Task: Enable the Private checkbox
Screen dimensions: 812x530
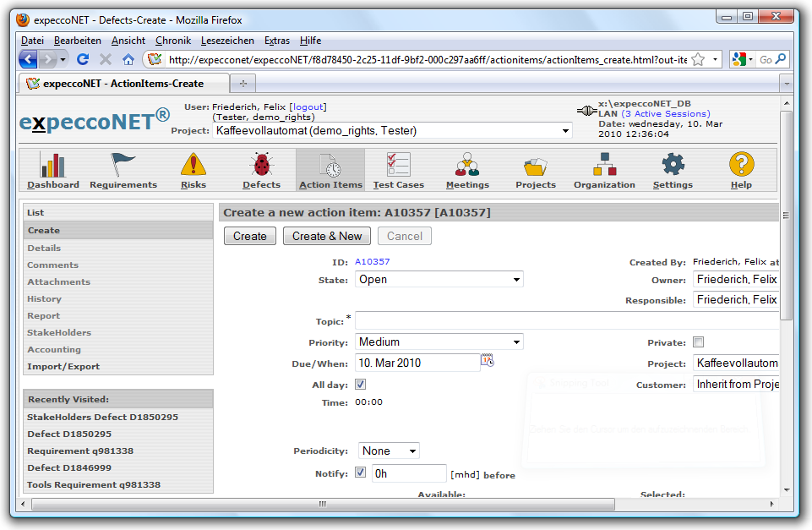Action: (698, 342)
